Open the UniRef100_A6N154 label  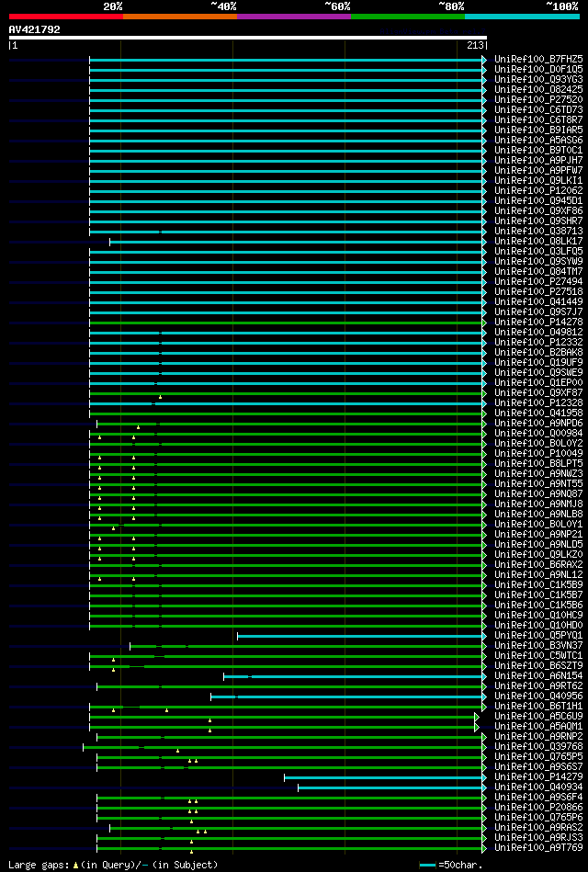pyautogui.click(x=538, y=675)
